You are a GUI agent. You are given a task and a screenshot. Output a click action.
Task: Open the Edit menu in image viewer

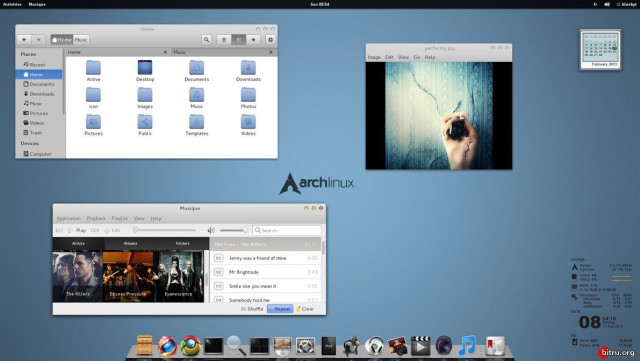pyautogui.click(x=389, y=57)
